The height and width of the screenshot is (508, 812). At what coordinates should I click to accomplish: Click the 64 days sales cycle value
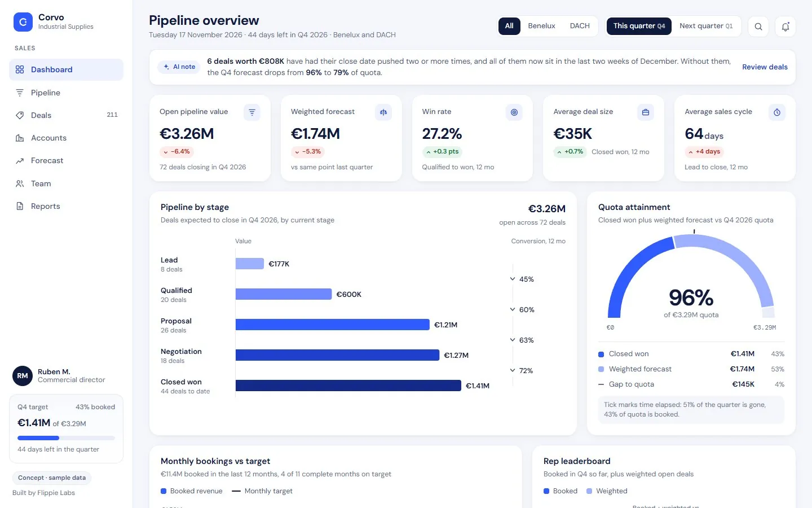pos(704,134)
